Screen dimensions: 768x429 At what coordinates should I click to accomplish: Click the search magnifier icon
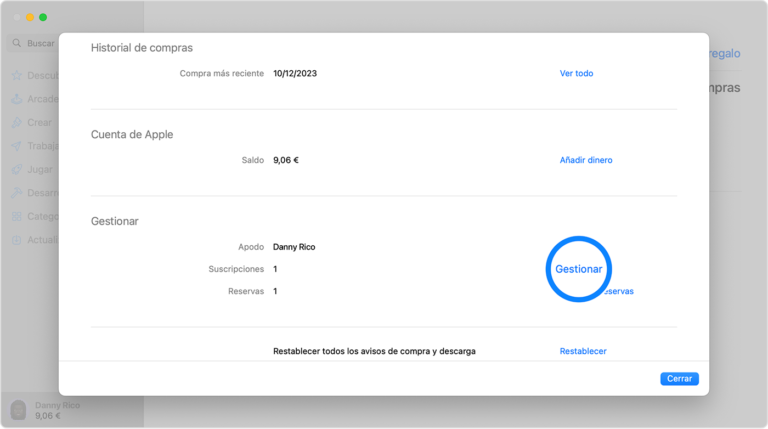[18, 43]
